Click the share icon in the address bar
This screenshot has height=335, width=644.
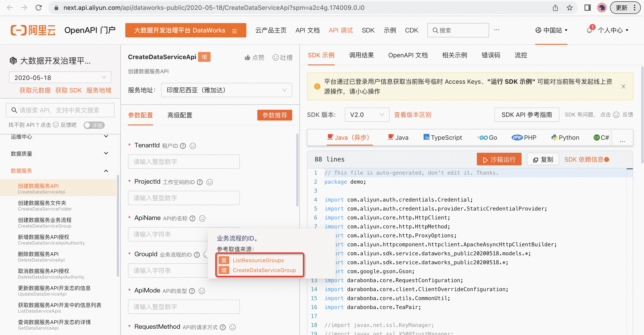(x=555, y=8)
